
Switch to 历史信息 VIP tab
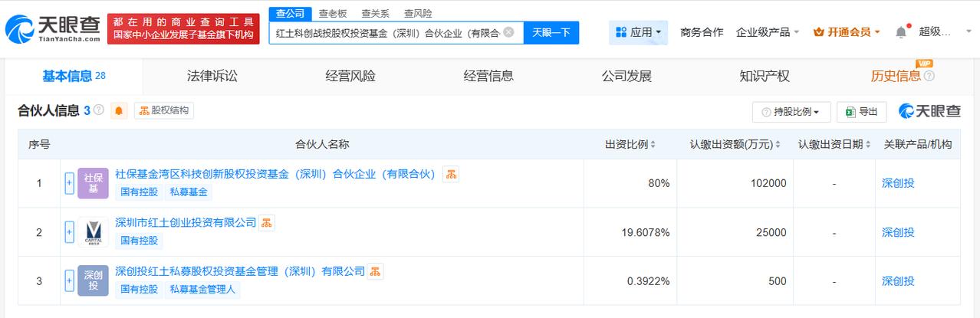coord(896,76)
